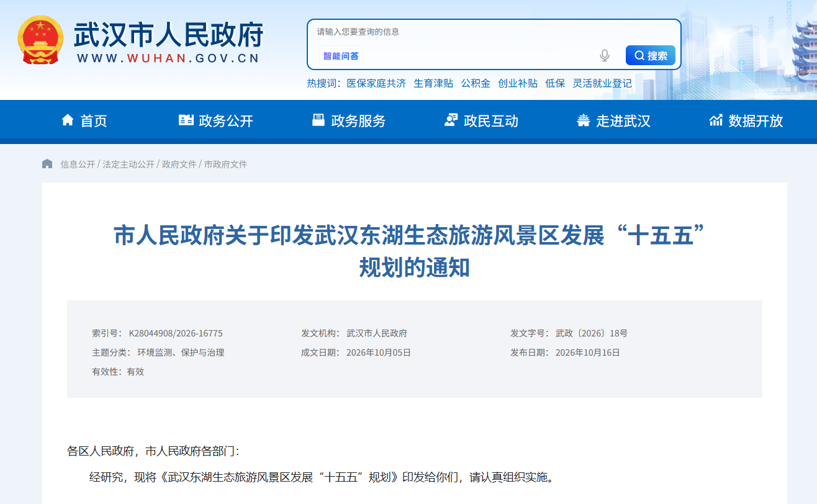Click the issuing agency value 武汉市人民政府

coord(377,333)
